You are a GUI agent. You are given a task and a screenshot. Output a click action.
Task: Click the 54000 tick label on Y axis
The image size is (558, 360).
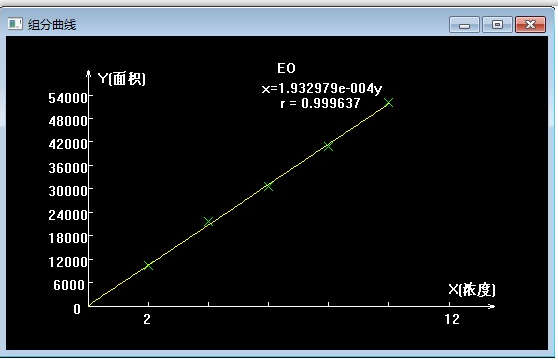(x=68, y=98)
